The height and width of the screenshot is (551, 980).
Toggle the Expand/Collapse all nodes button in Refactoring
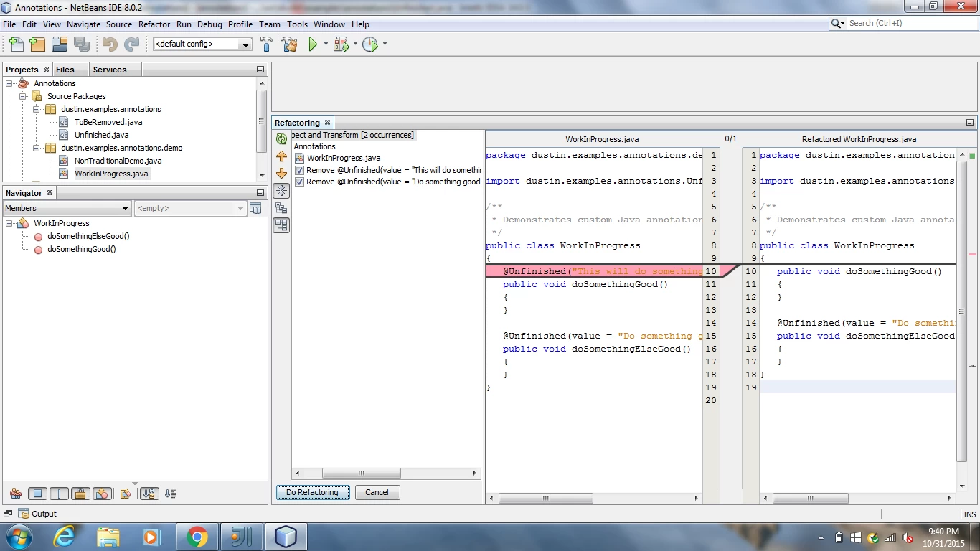281,190
